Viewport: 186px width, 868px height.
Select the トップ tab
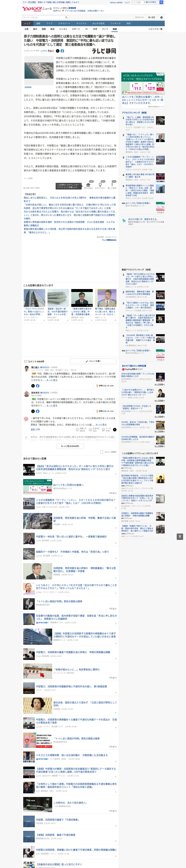pos(27,23)
